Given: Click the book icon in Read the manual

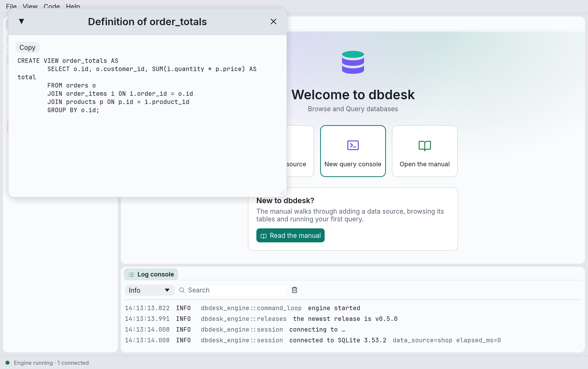Looking at the screenshot, I should coord(263,236).
